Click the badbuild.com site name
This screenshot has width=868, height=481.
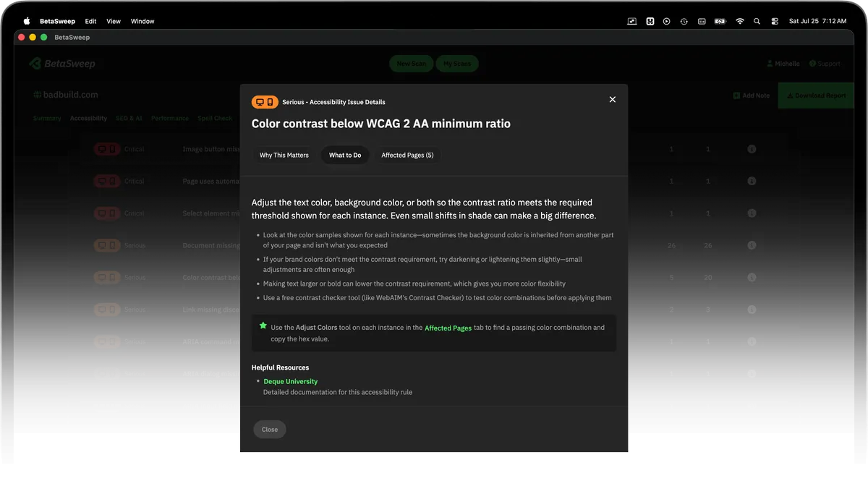(x=70, y=95)
